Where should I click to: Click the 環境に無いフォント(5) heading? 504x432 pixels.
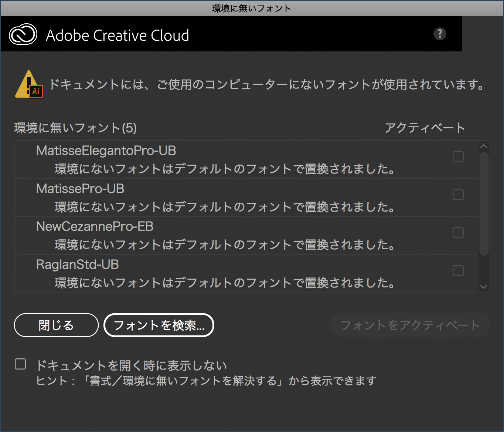pyautogui.click(x=75, y=128)
